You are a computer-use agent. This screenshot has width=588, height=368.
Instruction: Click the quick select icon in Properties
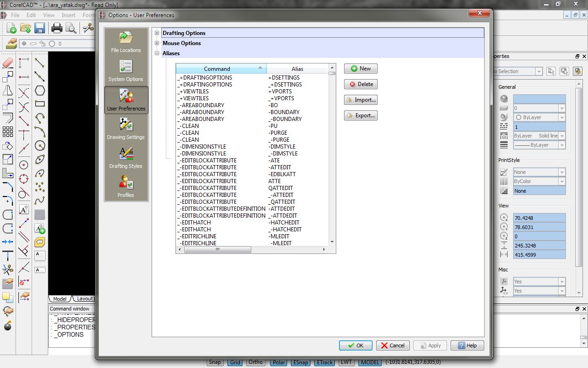pyautogui.click(x=578, y=71)
